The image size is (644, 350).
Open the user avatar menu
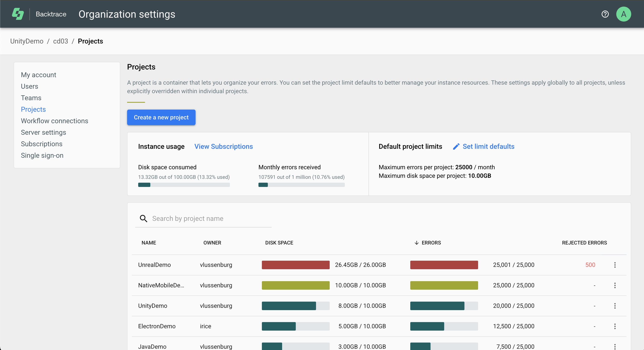(623, 14)
